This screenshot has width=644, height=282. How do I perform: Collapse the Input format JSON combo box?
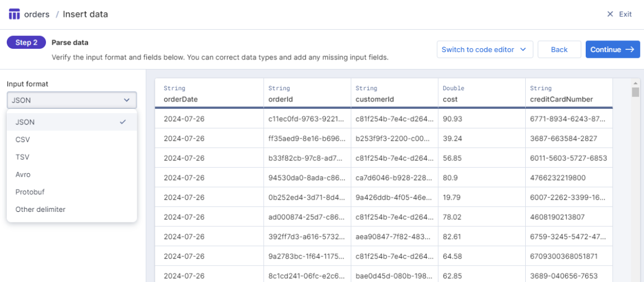pyautogui.click(x=72, y=100)
